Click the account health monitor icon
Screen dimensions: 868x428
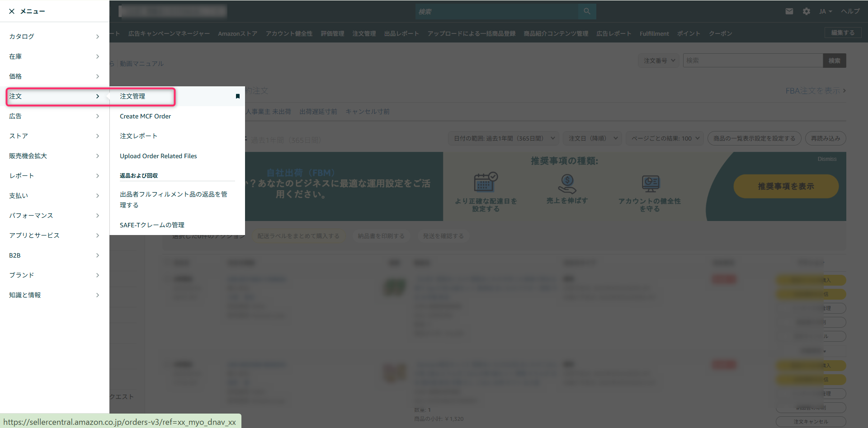650,183
